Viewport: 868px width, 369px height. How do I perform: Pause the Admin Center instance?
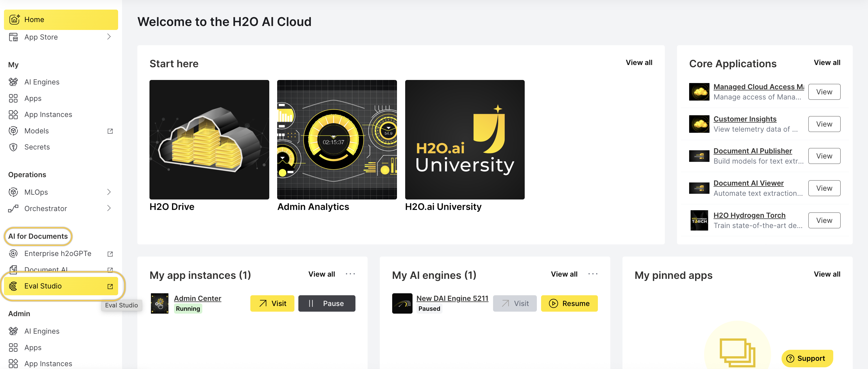pos(327,303)
